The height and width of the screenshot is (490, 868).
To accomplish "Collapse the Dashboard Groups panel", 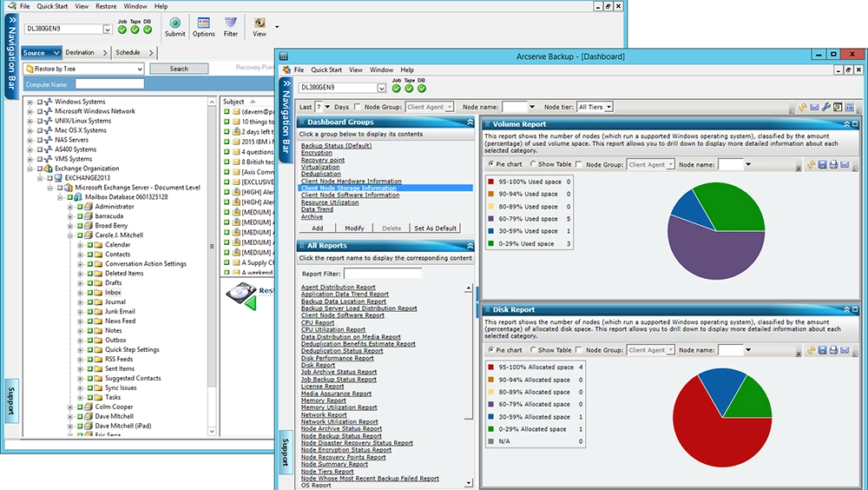I will (470, 122).
